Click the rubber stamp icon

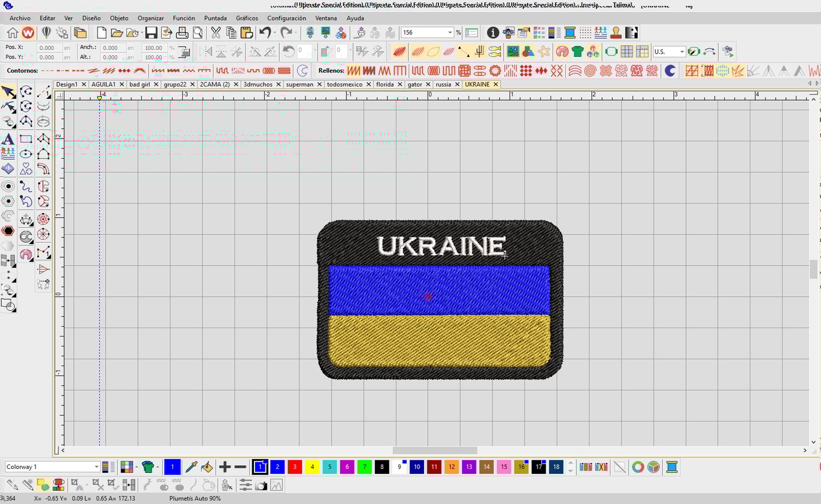pyautogui.click(x=616, y=33)
